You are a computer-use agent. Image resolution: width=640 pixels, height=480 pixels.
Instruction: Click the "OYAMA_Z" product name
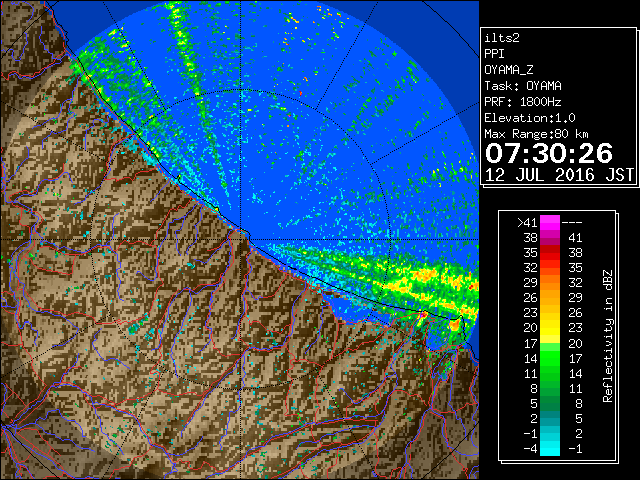(x=509, y=70)
